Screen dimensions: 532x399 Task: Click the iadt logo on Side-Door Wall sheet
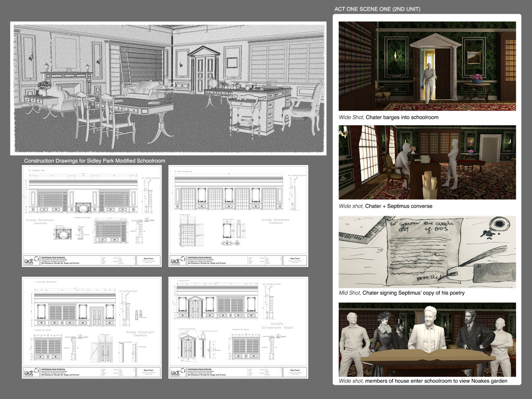click(32, 372)
